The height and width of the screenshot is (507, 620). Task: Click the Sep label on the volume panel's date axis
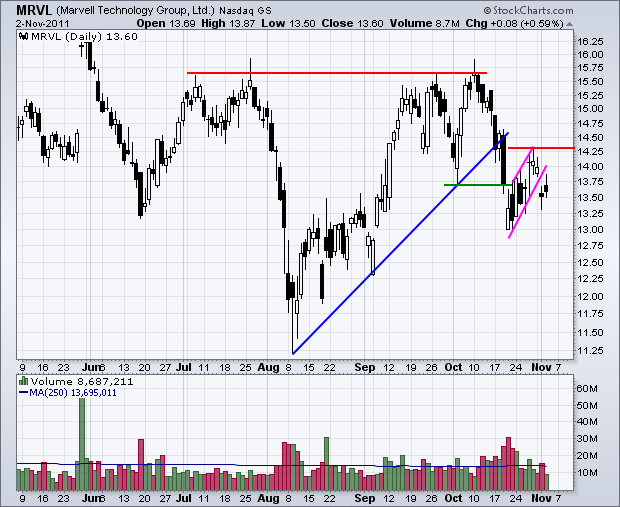[x=365, y=498]
